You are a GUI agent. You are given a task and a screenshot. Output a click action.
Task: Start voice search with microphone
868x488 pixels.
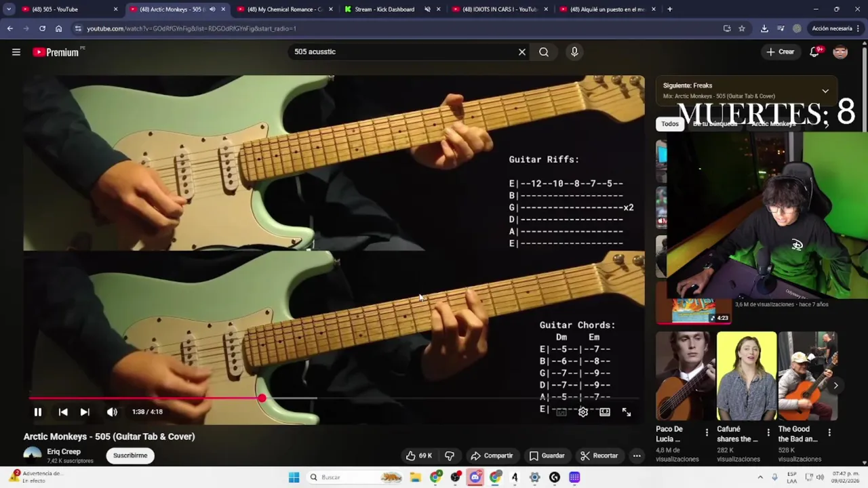[574, 52]
